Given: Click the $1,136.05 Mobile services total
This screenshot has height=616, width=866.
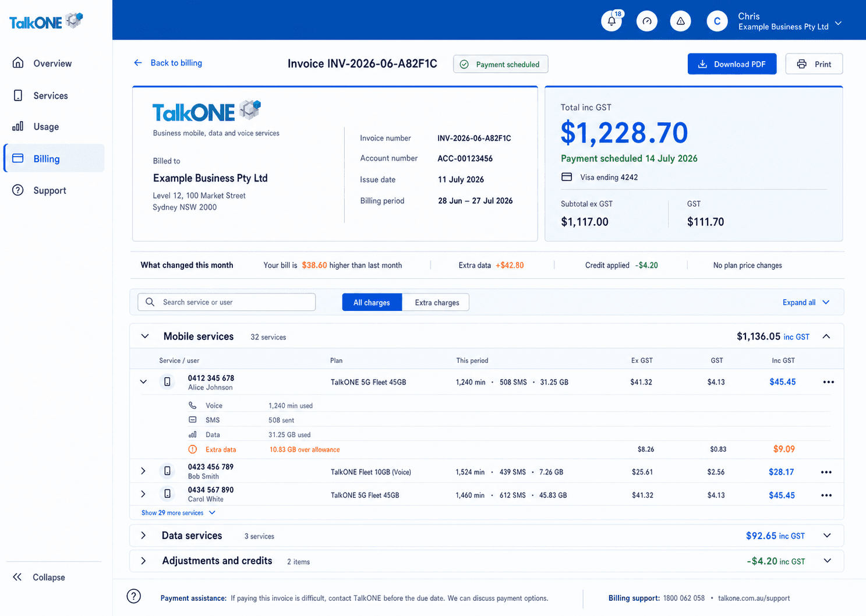Looking at the screenshot, I should pos(758,337).
